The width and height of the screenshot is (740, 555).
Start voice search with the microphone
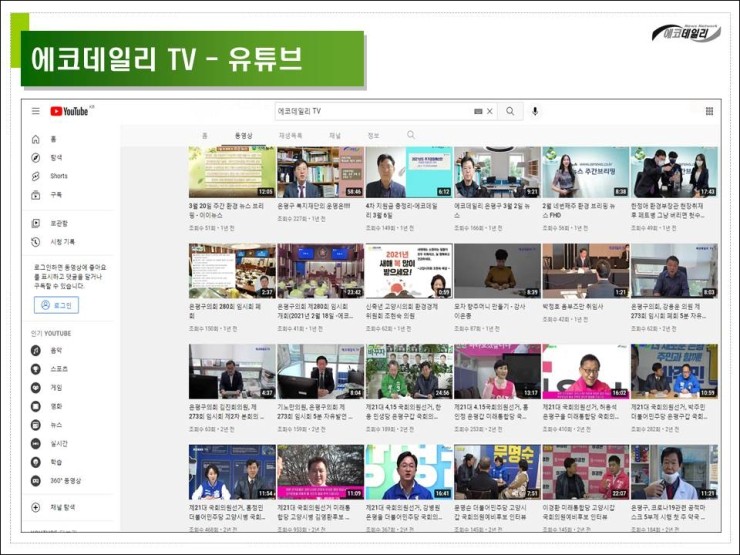[535, 111]
